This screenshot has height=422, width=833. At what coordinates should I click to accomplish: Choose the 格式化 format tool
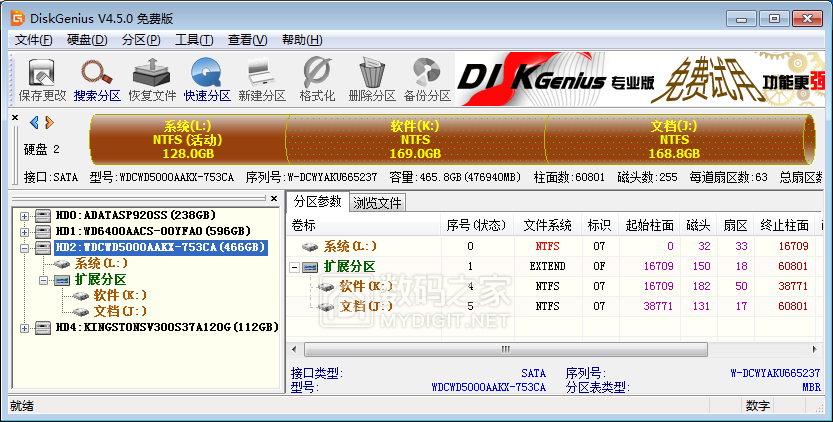(317, 80)
